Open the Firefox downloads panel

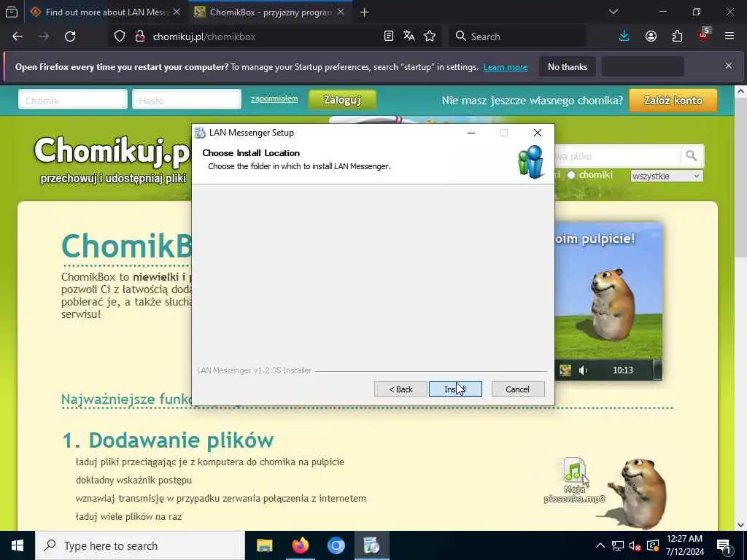coord(624,36)
